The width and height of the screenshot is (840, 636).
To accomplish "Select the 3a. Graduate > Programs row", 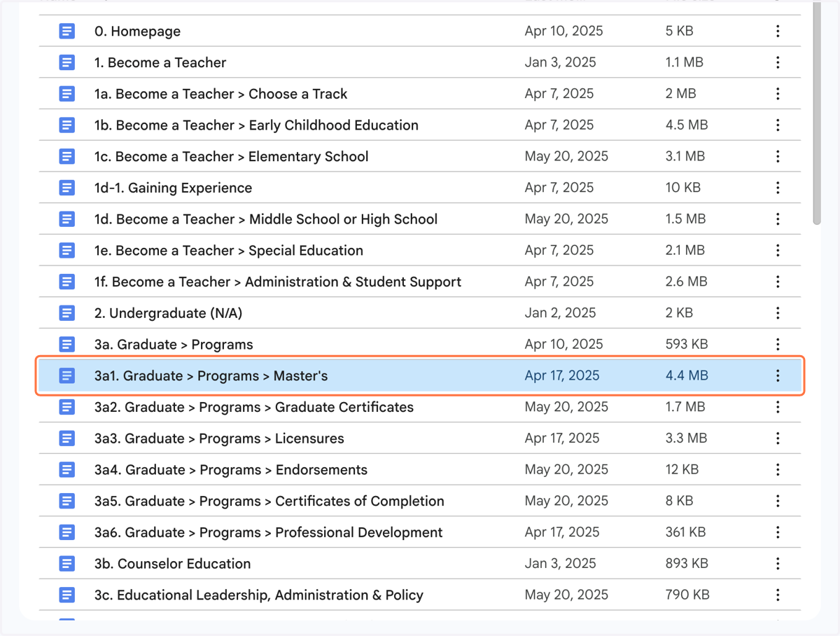I will (x=420, y=345).
